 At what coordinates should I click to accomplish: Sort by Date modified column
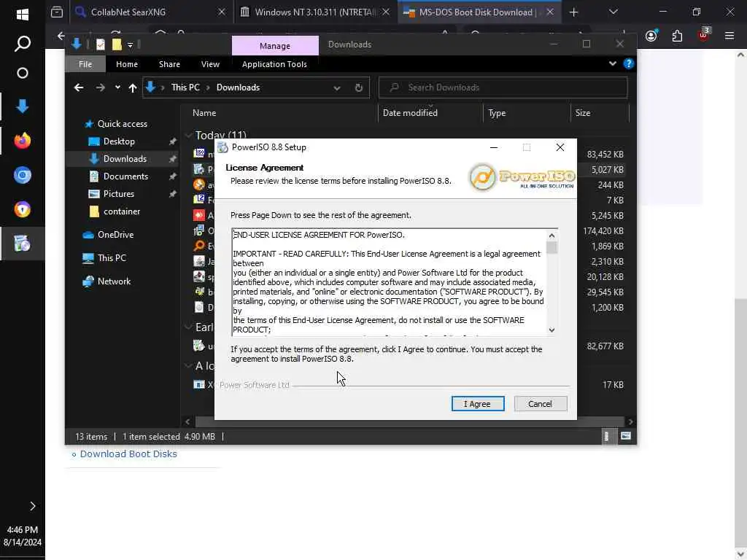[x=430, y=113]
